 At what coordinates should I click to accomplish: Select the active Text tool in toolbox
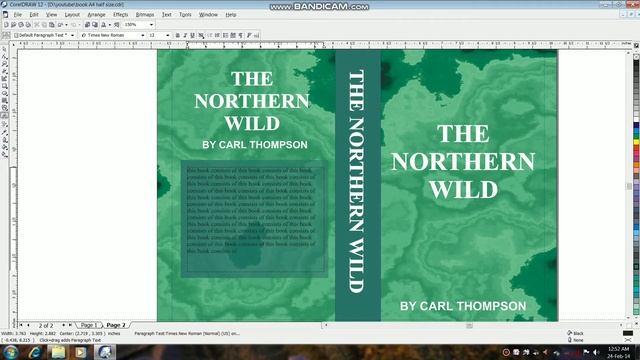coord(4,116)
